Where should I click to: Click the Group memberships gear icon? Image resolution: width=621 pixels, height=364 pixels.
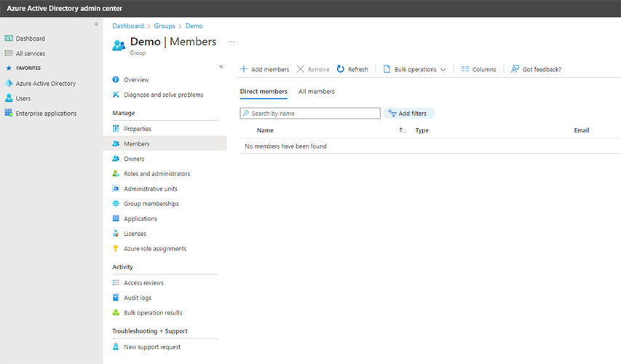click(116, 203)
